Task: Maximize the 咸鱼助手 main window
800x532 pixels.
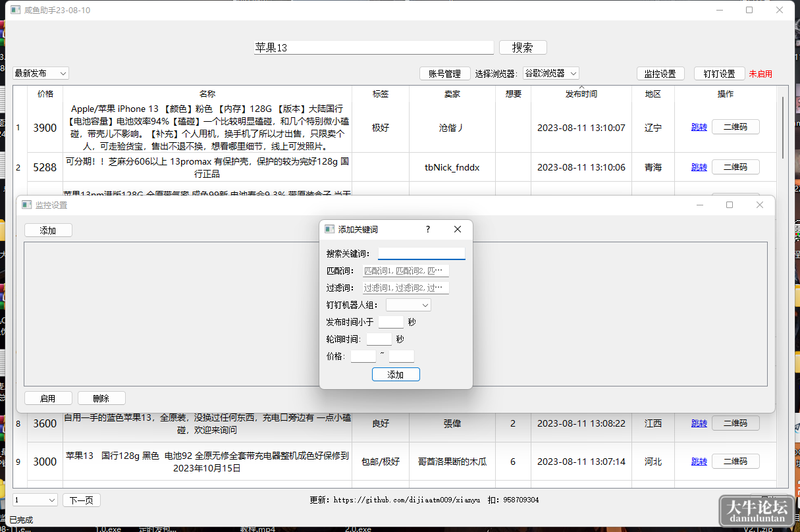Action: coord(749,10)
